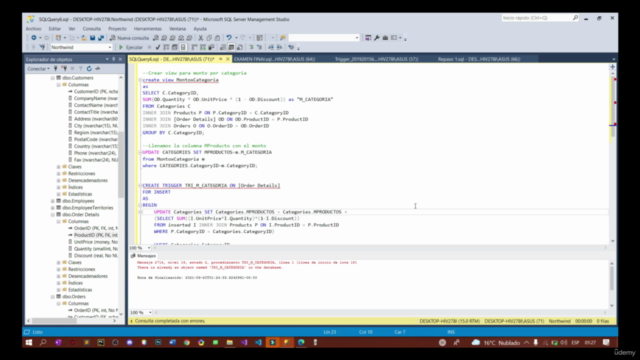
Task: Click the Decrease Indent icon
Action: coord(271,47)
